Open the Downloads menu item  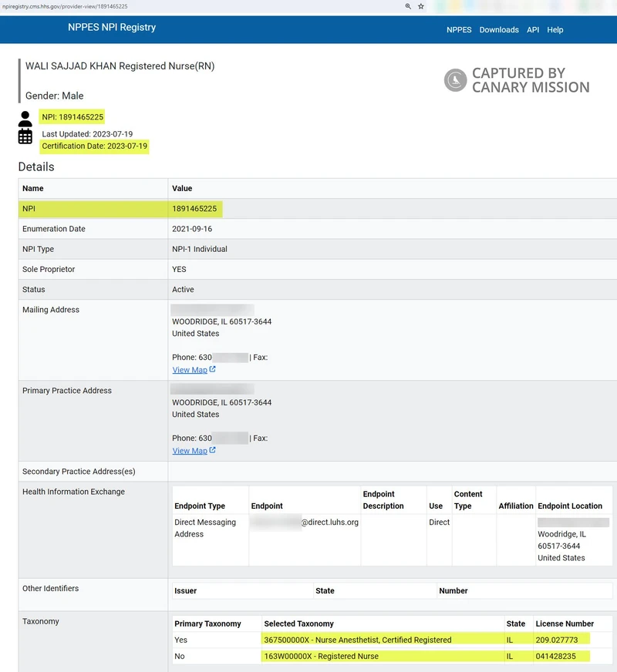tap(499, 29)
